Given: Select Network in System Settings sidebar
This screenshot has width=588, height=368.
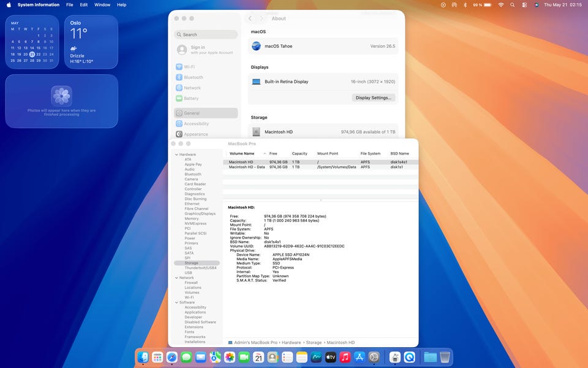Looking at the screenshot, I should click(206, 88).
